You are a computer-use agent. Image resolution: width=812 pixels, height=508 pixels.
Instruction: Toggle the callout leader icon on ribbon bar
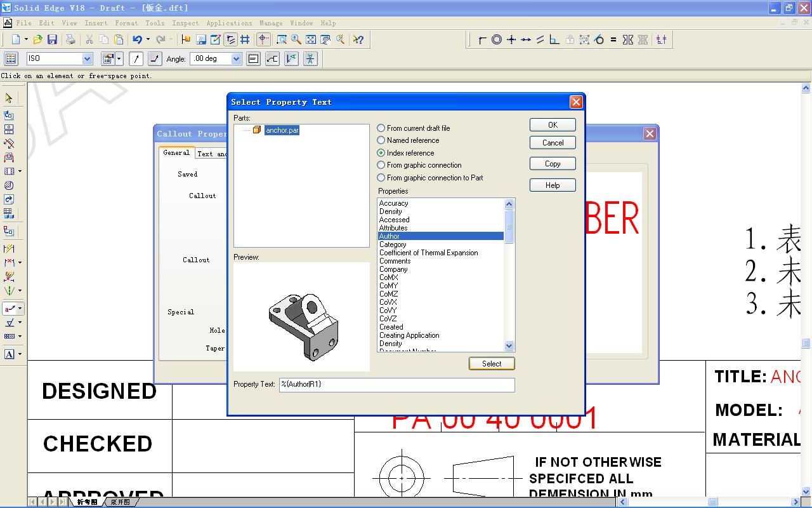(x=136, y=59)
